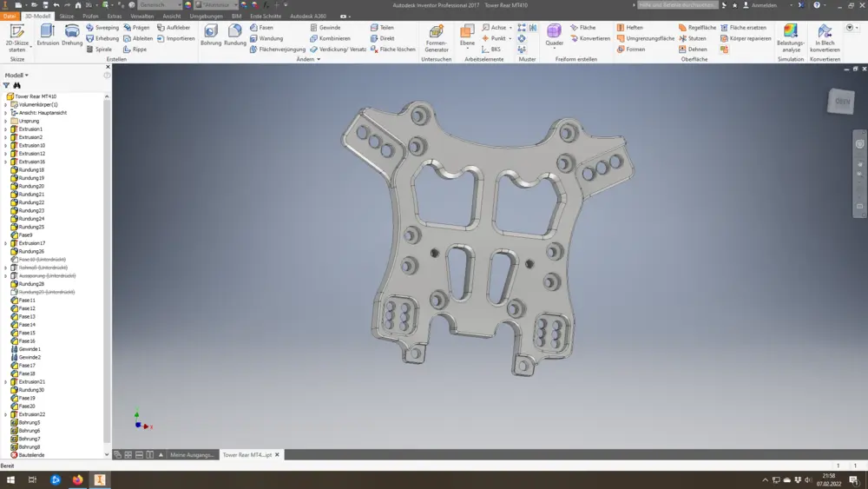868x489 pixels.
Task: Select the Bohrung hole tool
Action: [x=210, y=35]
